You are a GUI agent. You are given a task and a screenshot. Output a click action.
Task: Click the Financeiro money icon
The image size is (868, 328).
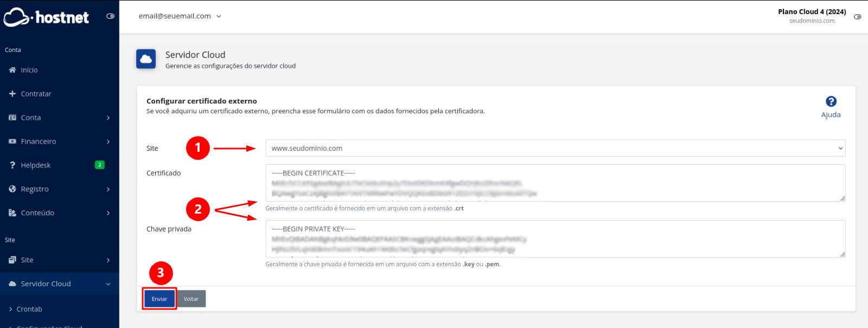(x=12, y=142)
